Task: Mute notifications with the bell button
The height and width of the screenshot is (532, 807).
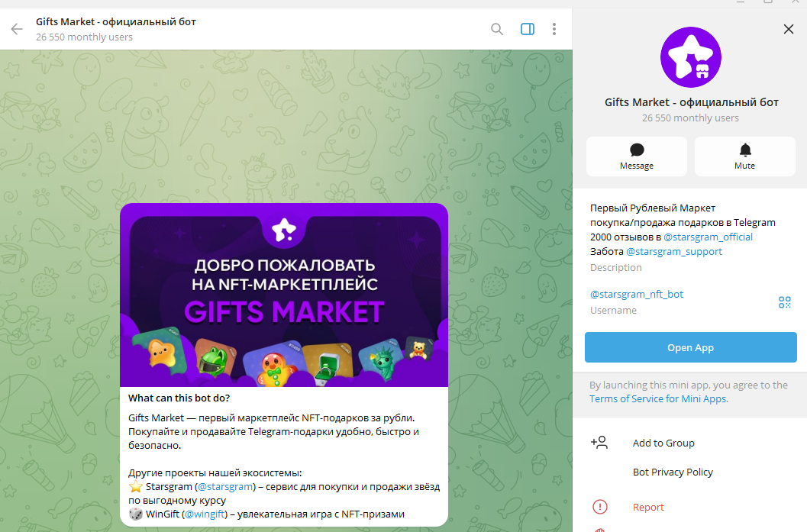Action: (744, 156)
